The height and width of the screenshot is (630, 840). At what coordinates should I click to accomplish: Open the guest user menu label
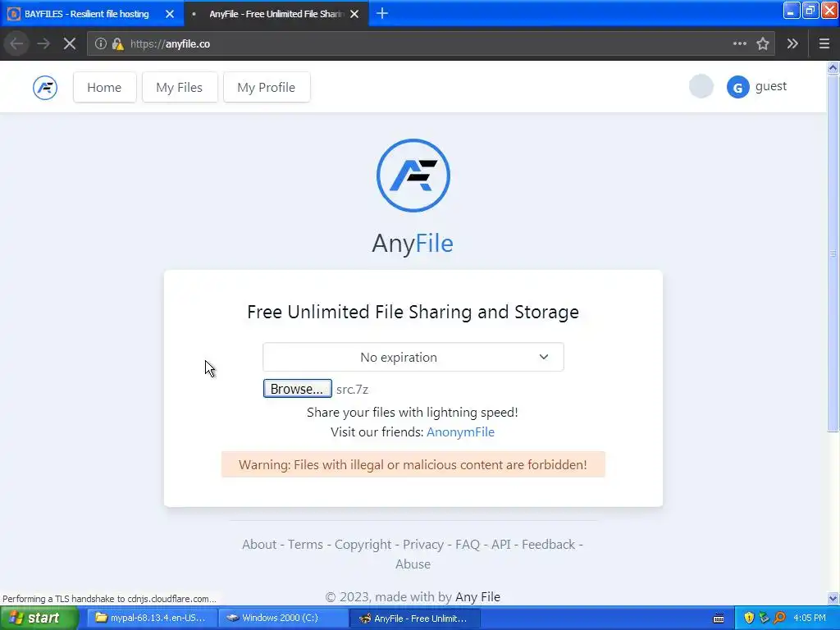pos(770,86)
